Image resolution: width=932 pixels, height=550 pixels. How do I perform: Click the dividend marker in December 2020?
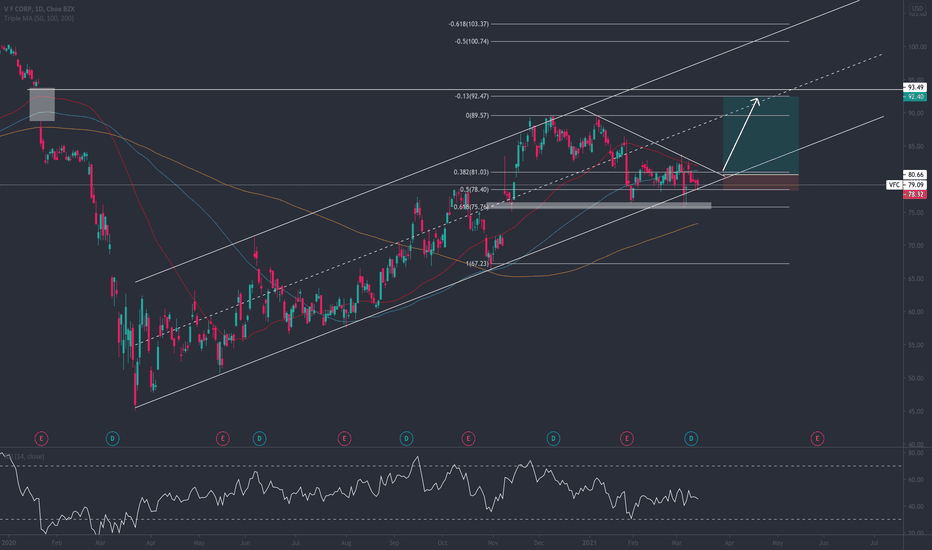click(553, 439)
